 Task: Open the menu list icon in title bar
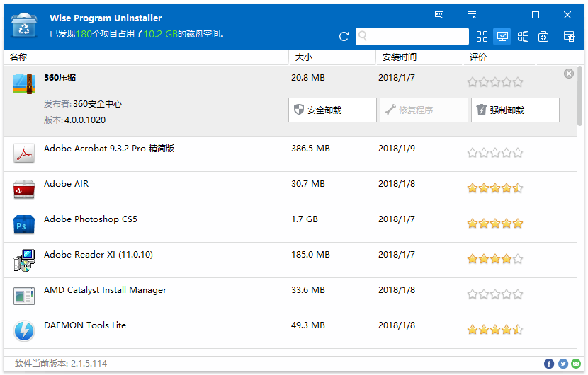(x=472, y=15)
